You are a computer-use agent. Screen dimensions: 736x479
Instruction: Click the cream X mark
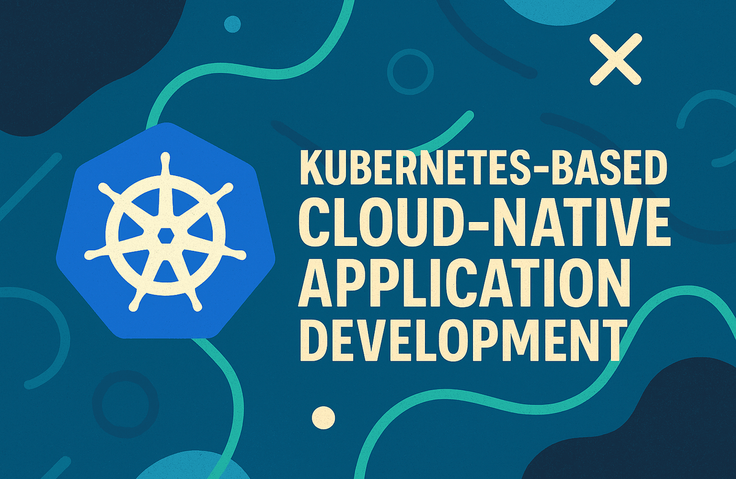[615, 59]
